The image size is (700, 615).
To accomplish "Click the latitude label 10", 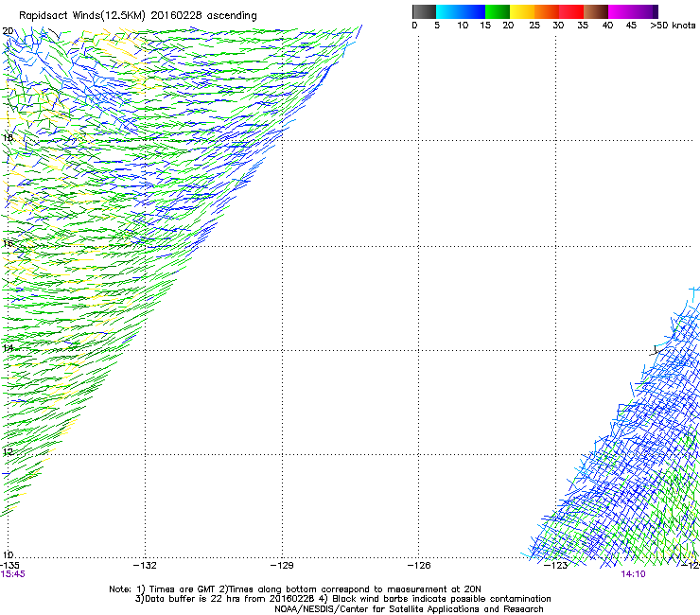I will click(8, 555).
